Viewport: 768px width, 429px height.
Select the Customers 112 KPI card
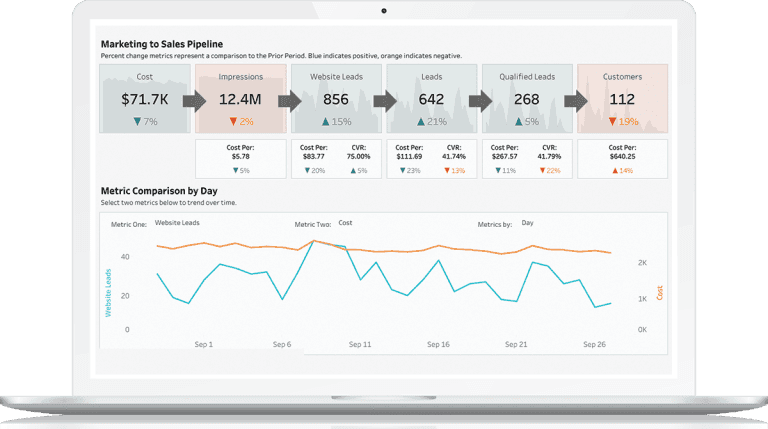622,99
